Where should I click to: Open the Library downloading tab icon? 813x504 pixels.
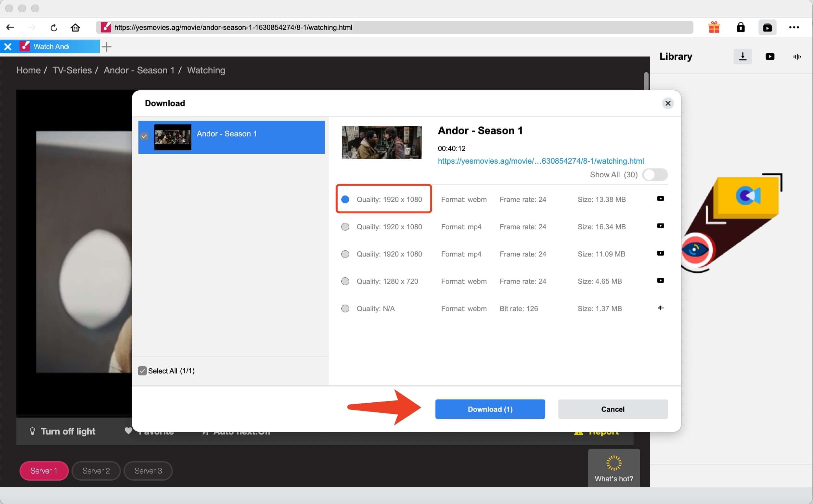(x=742, y=57)
